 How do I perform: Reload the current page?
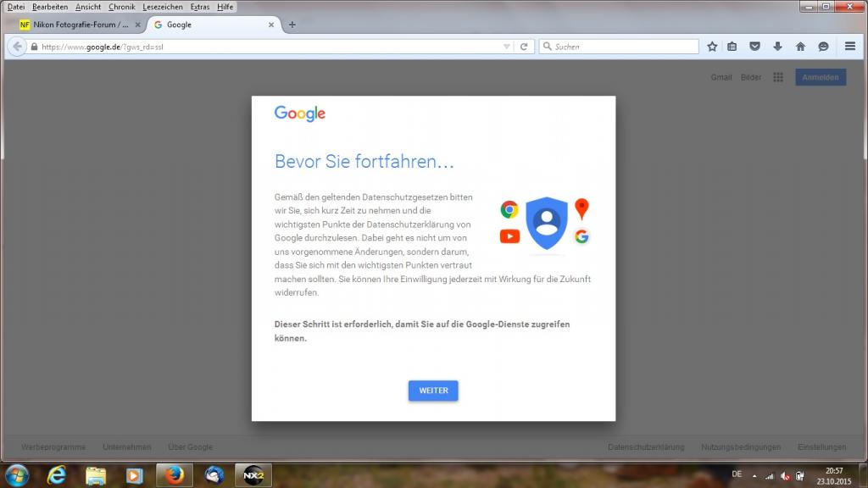pyautogui.click(x=524, y=47)
